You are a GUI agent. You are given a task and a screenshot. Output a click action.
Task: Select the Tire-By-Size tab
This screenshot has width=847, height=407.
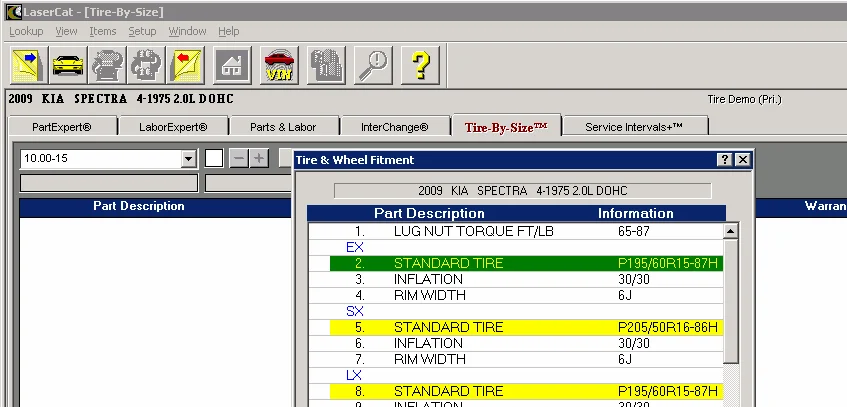pos(506,126)
